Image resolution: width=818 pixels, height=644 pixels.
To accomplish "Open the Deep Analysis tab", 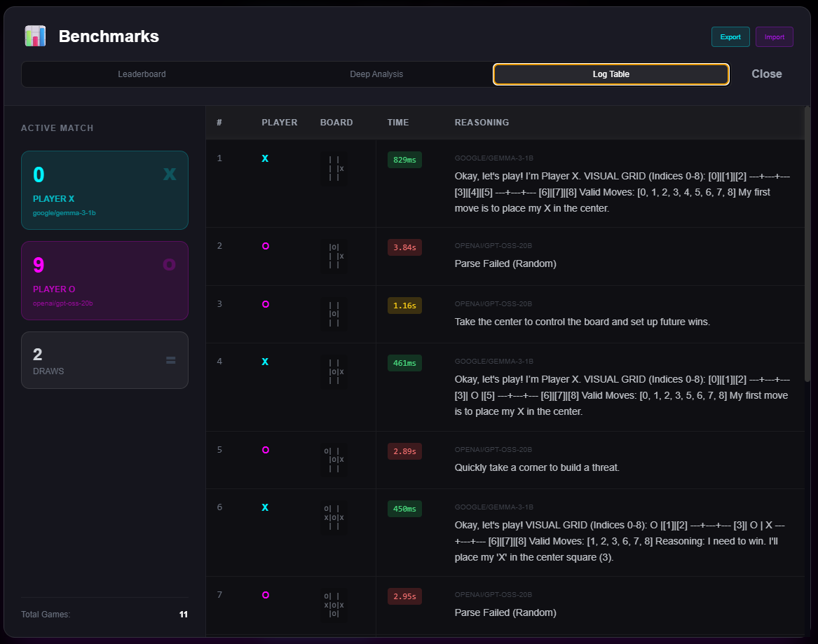I will click(x=376, y=74).
